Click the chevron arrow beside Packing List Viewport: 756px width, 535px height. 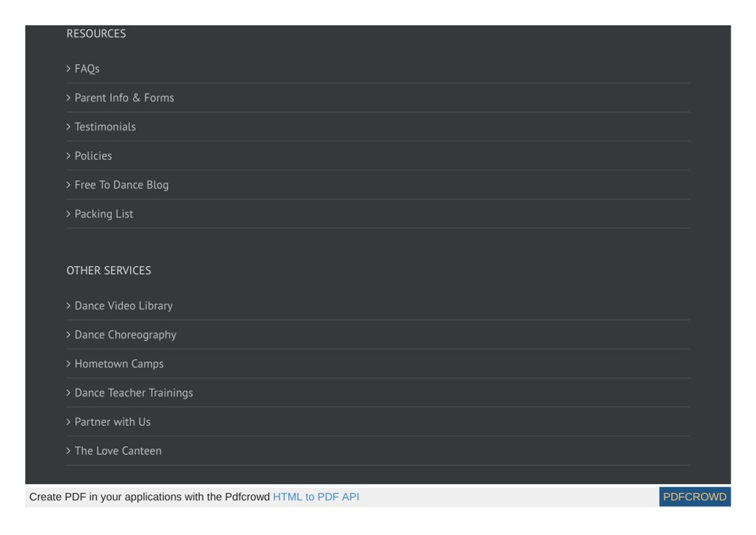tap(69, 214)
